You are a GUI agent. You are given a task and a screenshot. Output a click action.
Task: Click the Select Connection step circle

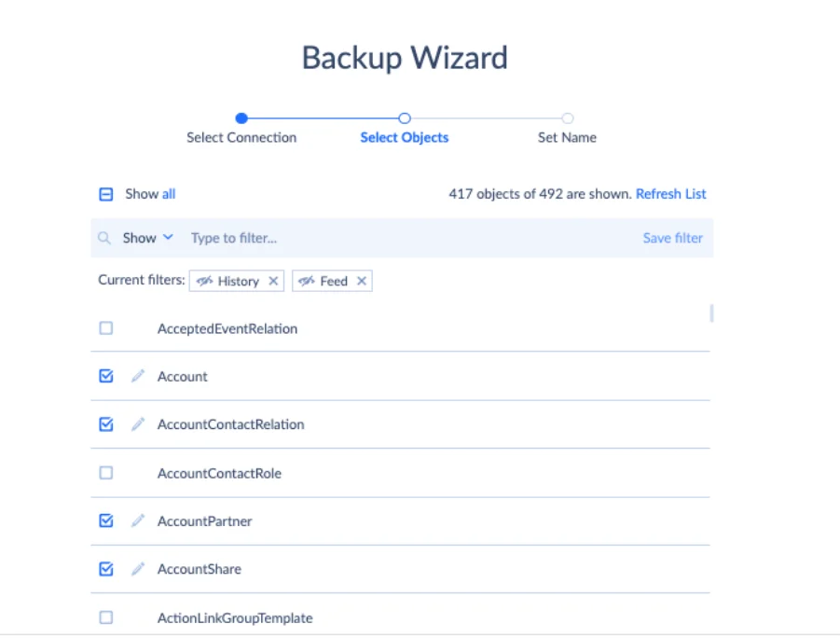pyautogui.click(x=241, y=118)
